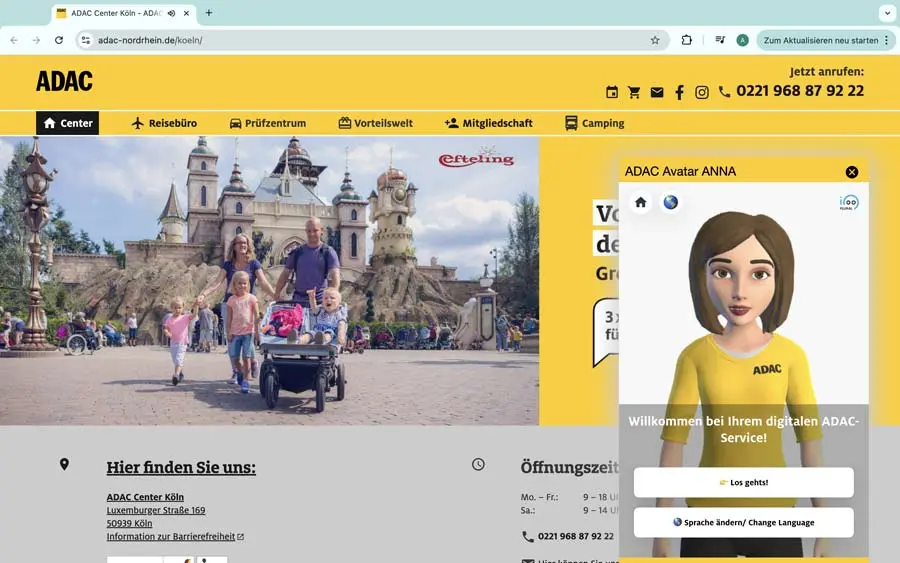Click the clock icon beside Öffnungszeiten
900x563 pixels.
pos(478,464)
